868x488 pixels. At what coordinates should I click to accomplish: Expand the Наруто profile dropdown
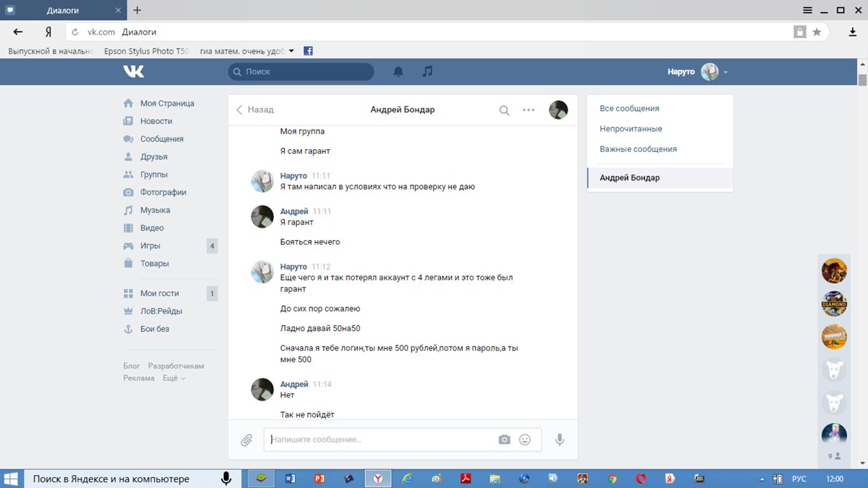[x=725, y=72]
